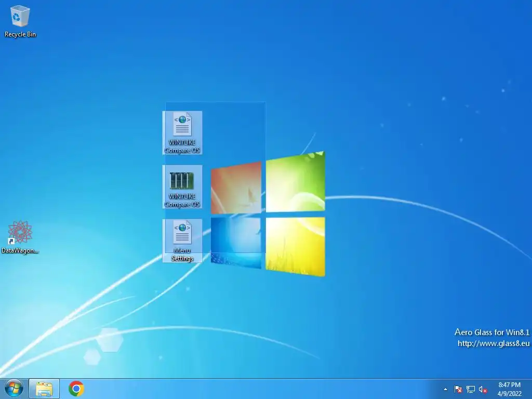Image resolution: width=532 pixels, height=399 pixels.
Task: Select the DataWagon shortcut on desktop
Action: [20, 237]
